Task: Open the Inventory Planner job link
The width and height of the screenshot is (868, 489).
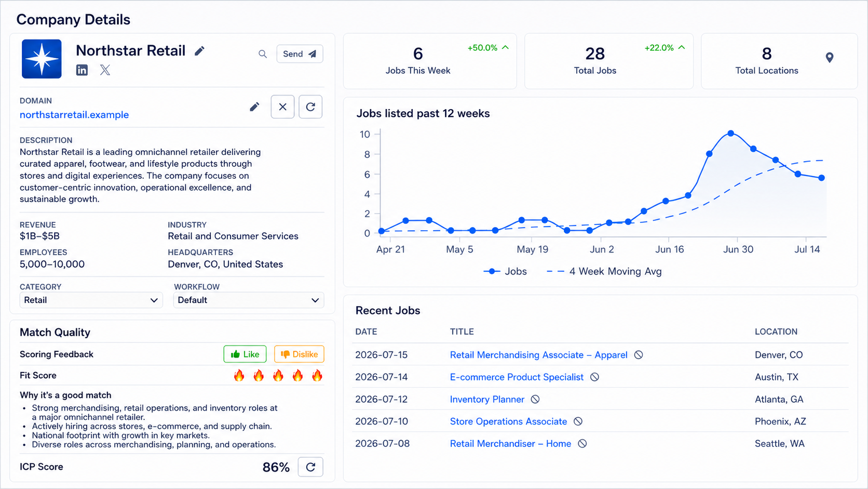Action: (x=487, y=400)
